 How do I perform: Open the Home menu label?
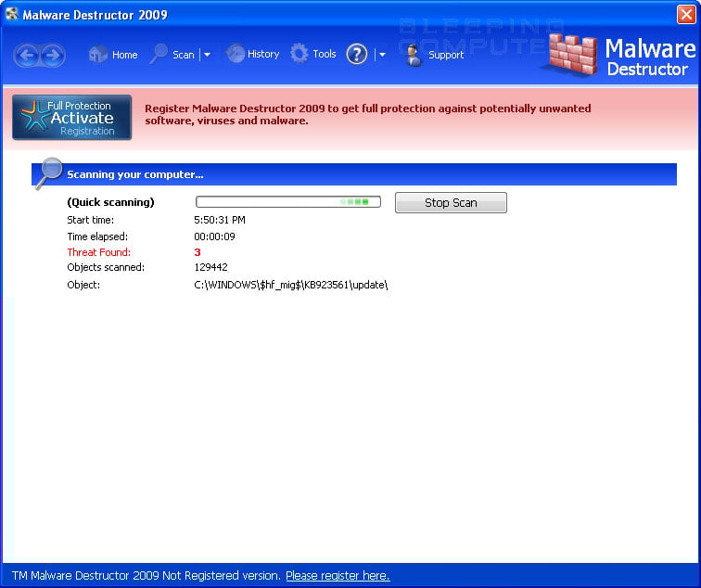click(125, 55)
